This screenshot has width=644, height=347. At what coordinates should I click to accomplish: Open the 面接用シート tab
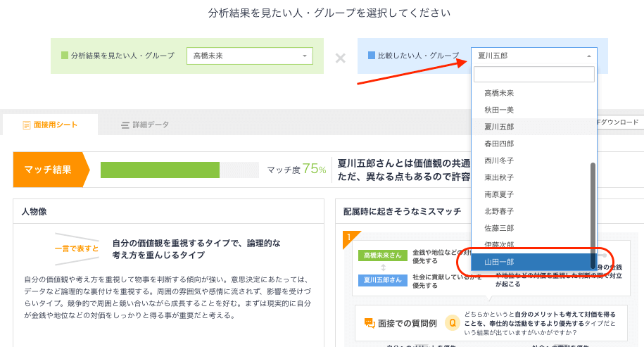point(50,125)
